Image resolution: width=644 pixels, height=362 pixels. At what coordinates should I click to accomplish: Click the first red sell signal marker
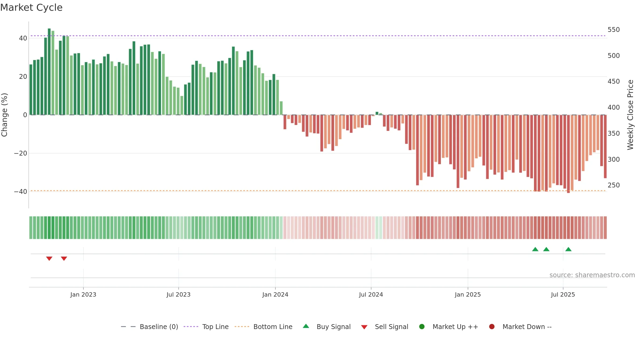(49, 258)
